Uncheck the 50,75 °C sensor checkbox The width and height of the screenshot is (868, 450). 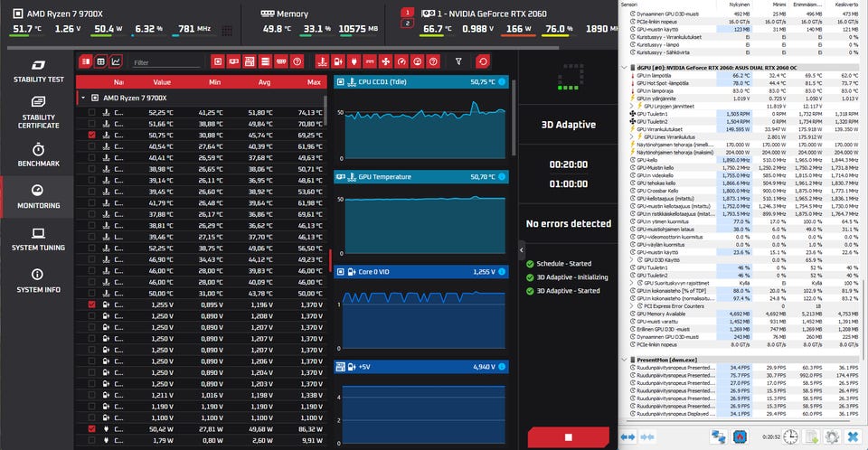point(92,135)
